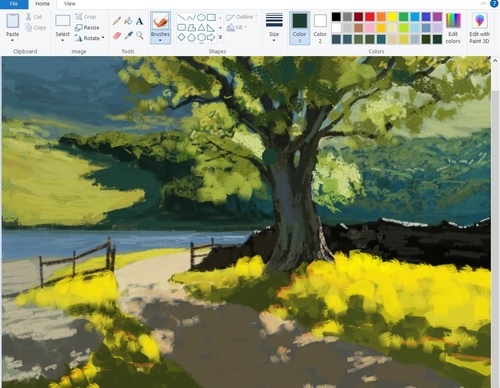Choose the Triangle shape
Viewport: 500px width, 388px height.
(x=201, y=27)
